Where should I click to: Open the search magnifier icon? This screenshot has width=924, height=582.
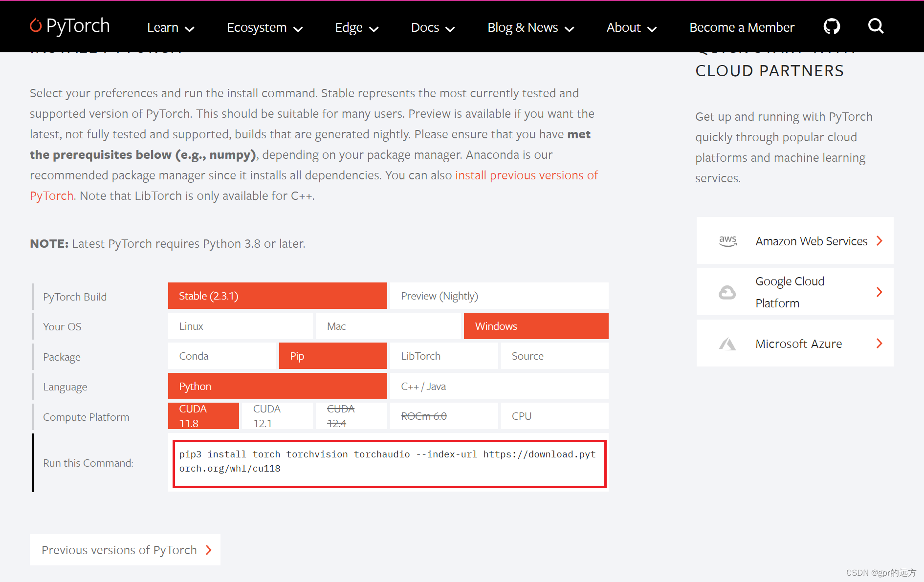(x=876, y=26)
